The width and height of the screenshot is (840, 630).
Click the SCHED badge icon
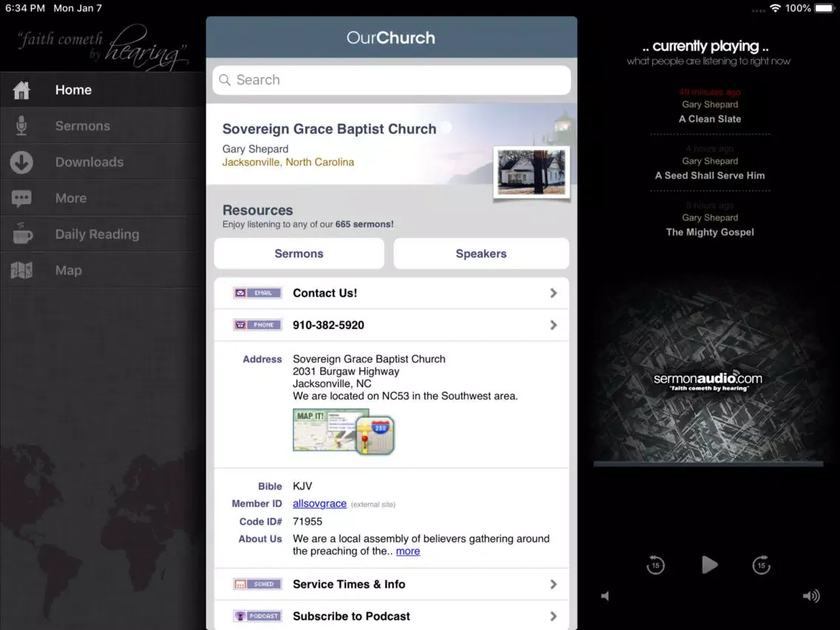pyautogui.click(x=257, y=584)
